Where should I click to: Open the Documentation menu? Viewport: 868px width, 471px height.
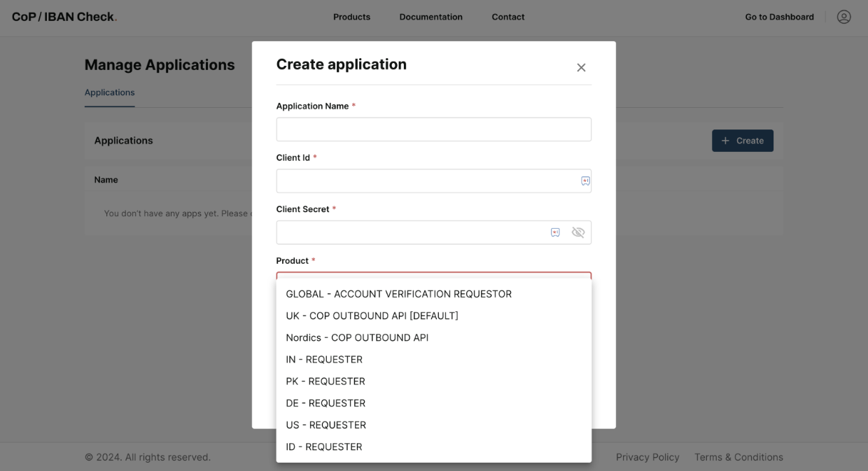pyautogui.click(x=430, y=17)
